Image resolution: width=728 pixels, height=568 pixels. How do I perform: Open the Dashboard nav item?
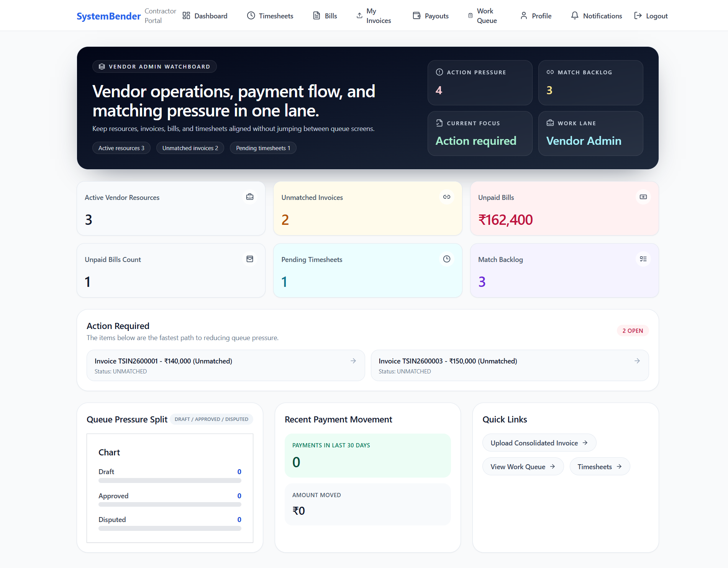pos(205,16)
